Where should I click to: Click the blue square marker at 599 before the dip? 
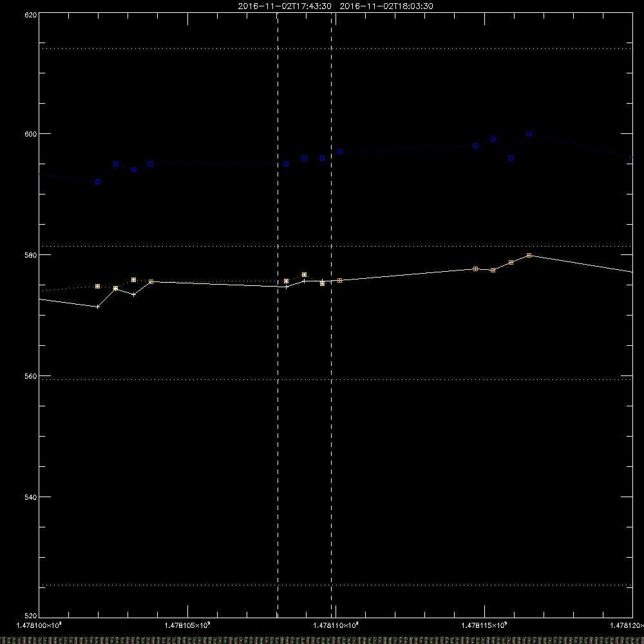pos(493,140)
